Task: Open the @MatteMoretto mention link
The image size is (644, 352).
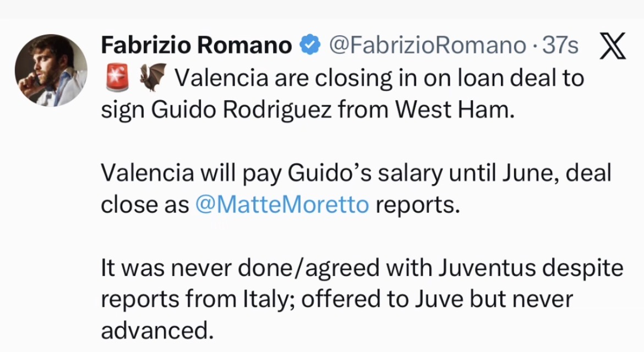Action: (282, 205)
